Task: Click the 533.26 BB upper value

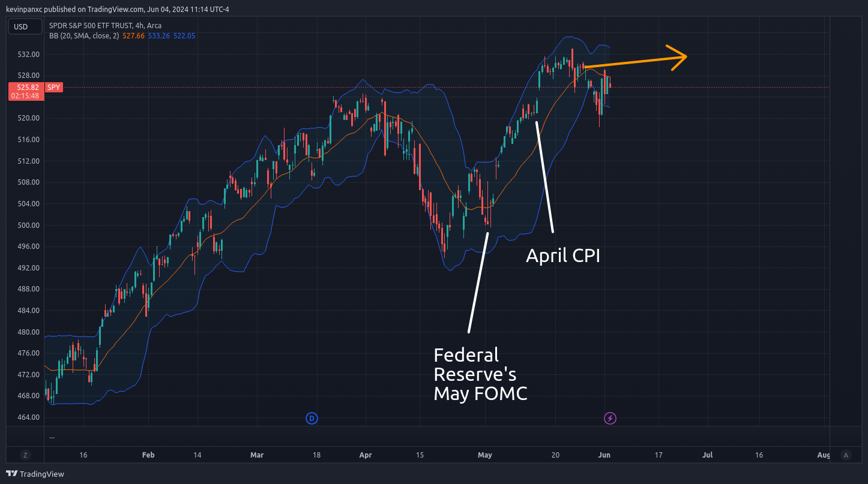Action: pos(159,36)
